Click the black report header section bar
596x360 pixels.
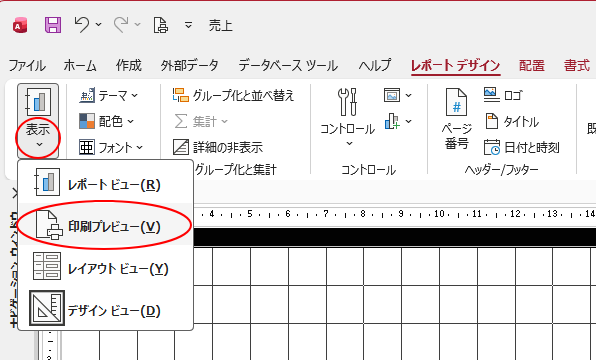coord(395,237)
